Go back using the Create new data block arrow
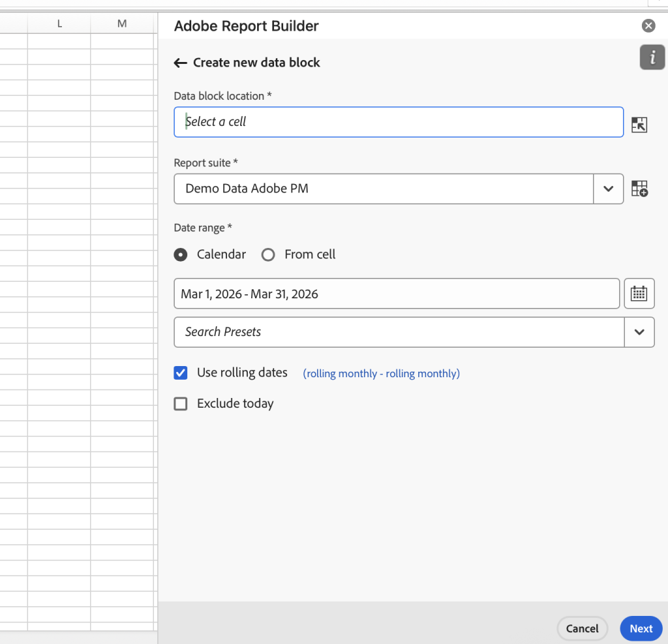The image size is (668, 644). coord(180,63)
